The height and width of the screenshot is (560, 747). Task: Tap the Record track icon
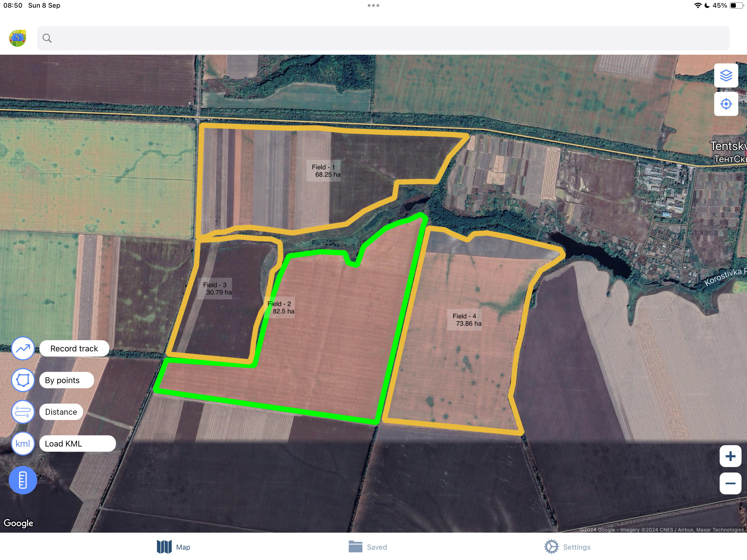[23, 348]
